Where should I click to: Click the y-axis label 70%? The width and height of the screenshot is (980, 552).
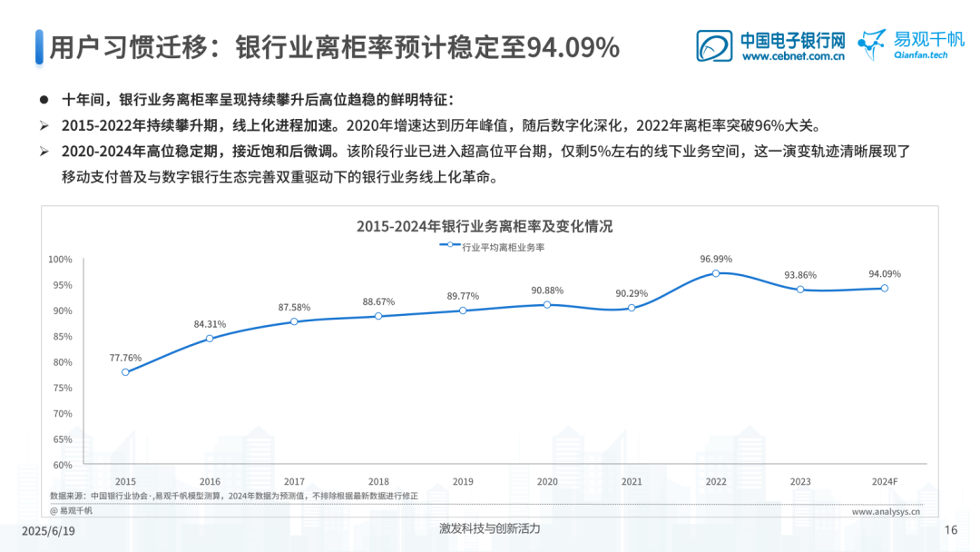point(63,413)
